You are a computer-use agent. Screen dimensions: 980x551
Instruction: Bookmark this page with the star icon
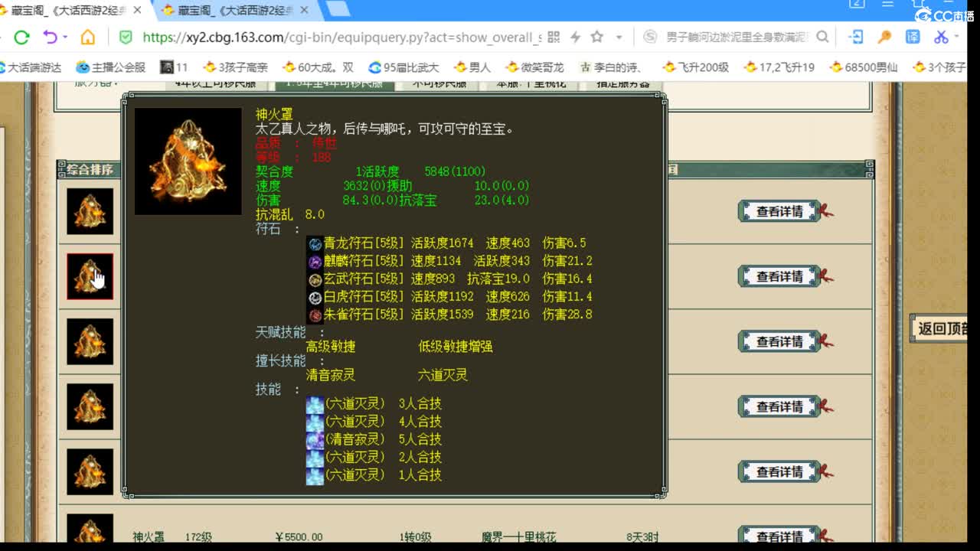pos(597,37)
